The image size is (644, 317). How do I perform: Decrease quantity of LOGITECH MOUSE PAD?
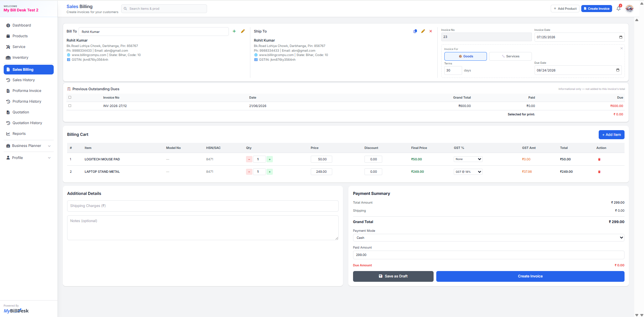(x=249, y=159)
